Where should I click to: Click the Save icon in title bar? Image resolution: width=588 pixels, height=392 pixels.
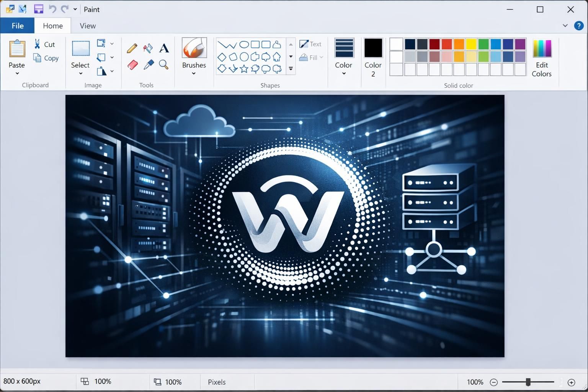(39, 9)
